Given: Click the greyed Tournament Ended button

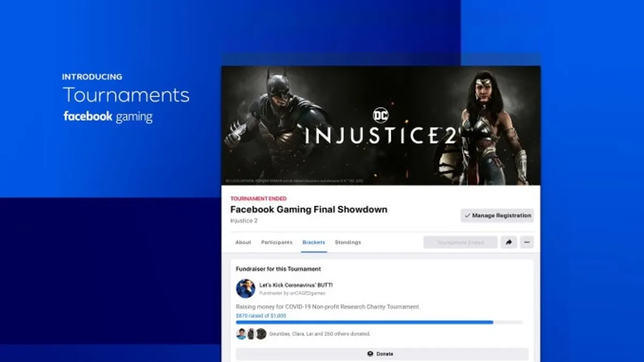Looking at the screenshot, I should click(460, 242).
